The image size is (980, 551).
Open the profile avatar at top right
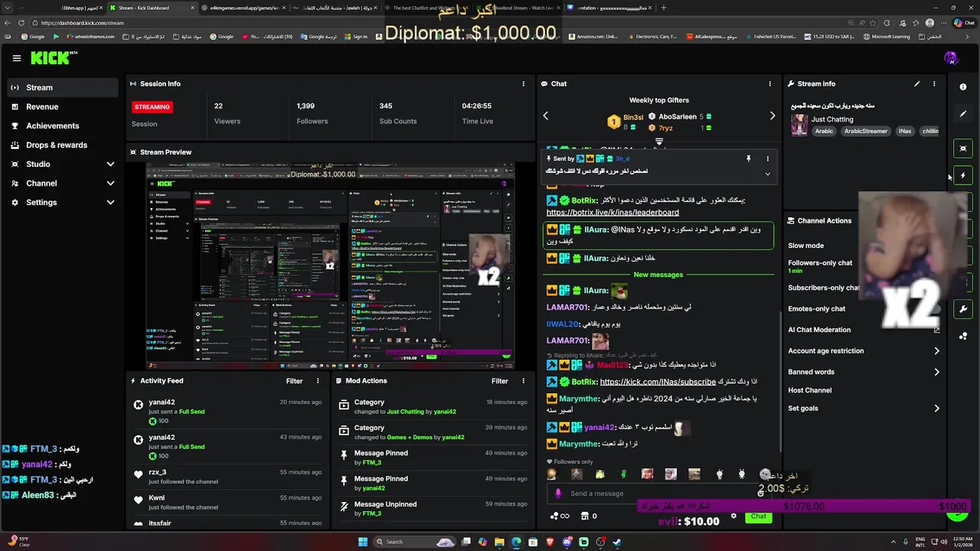951,58
